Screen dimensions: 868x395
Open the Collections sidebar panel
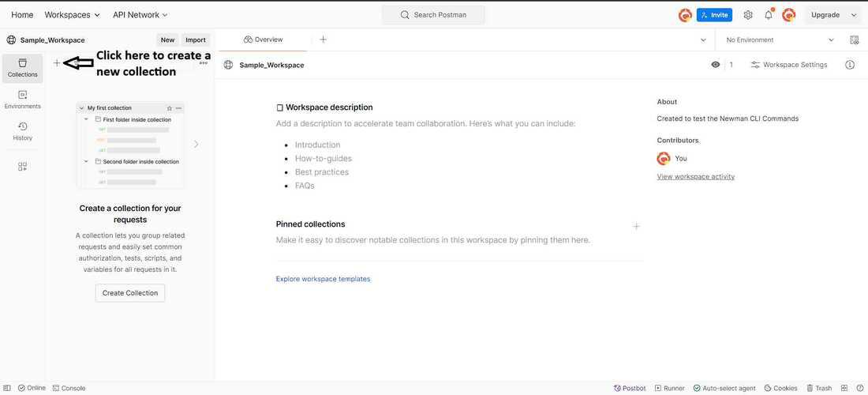pos(23,68)
